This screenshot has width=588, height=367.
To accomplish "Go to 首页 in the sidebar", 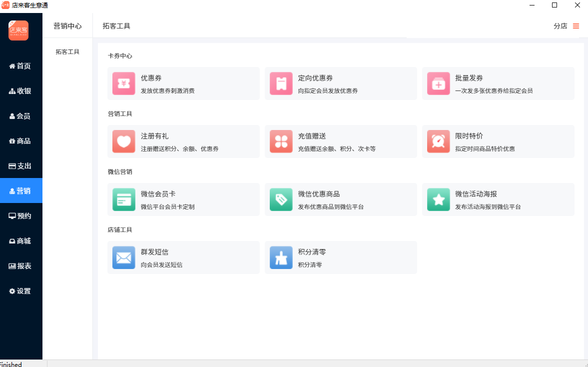I will (21, 66).
